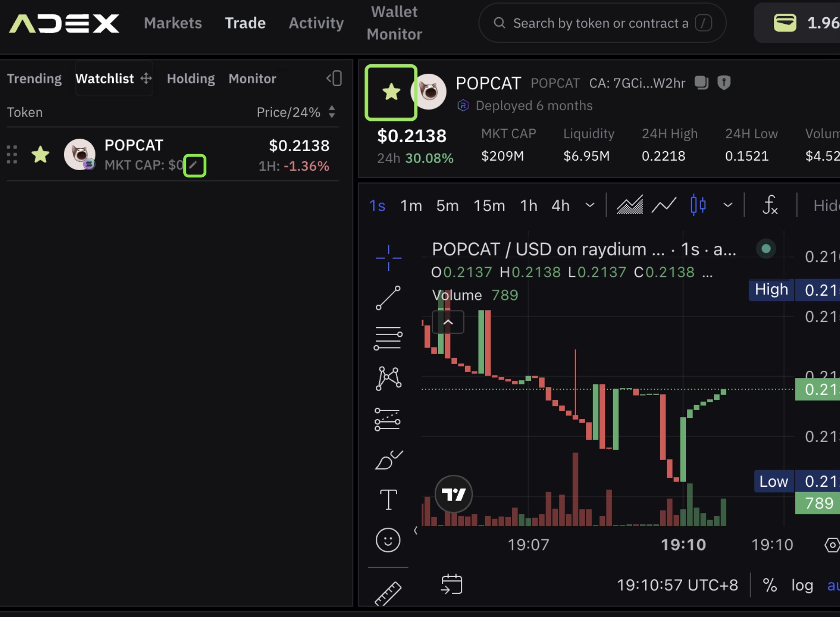The image size is (840, 617).
Task: Toggle log scale on chart
Action: [x=802, y=585]
